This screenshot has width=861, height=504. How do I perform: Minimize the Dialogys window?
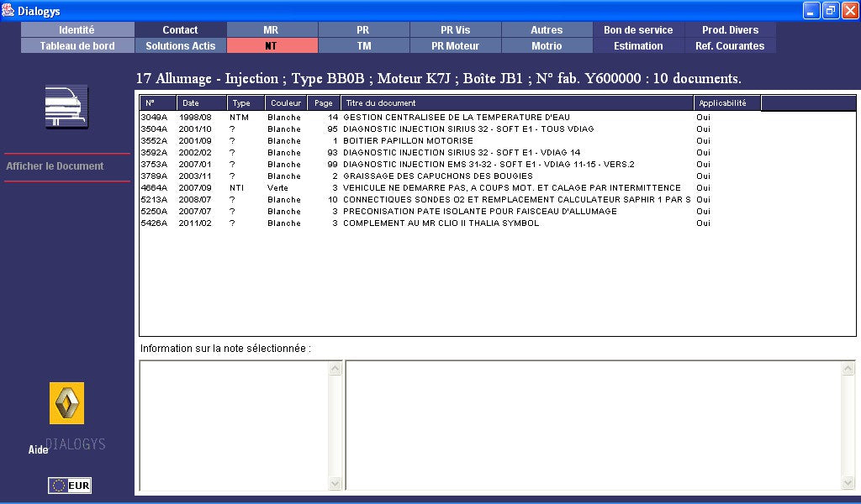[811, 10]
